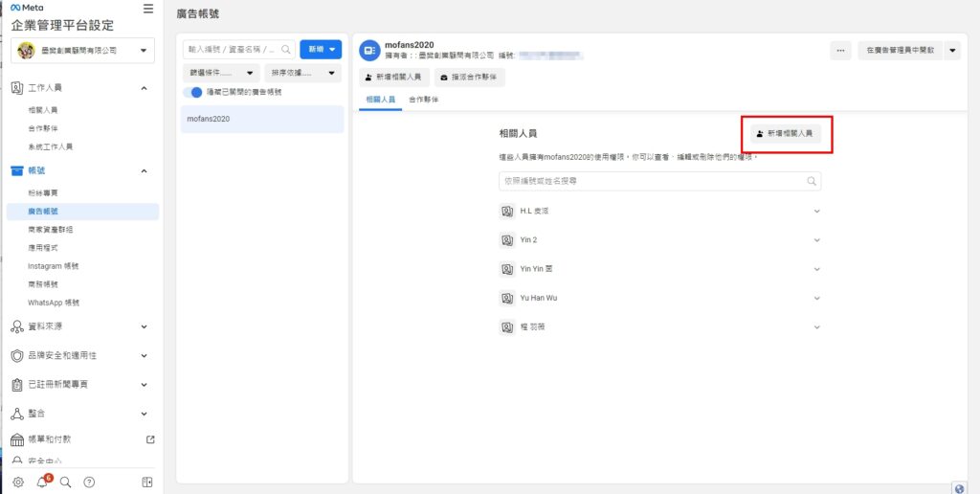Open the three-dot more options button
This screenshot has width=980, height=494.
click(x=840, y=51)
